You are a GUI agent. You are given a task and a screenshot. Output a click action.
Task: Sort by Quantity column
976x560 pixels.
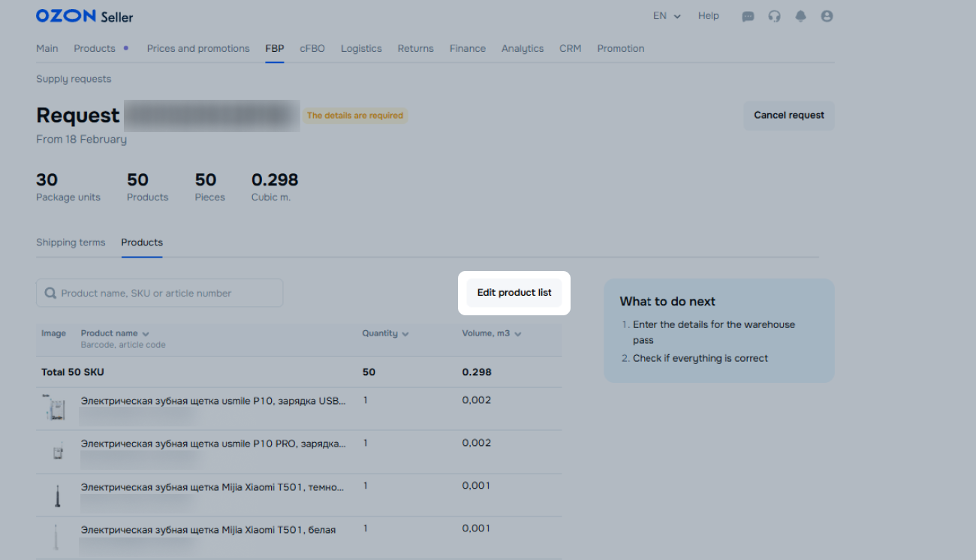pos(385,333)
